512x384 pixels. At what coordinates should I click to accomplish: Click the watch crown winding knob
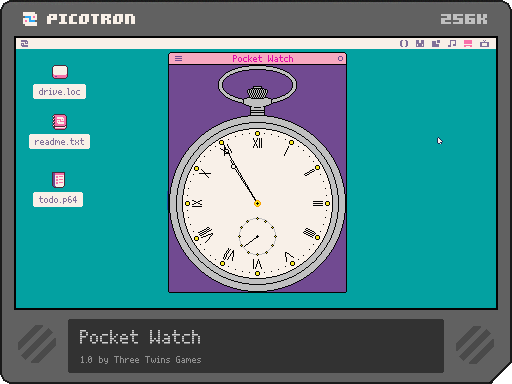pos(257,93)
